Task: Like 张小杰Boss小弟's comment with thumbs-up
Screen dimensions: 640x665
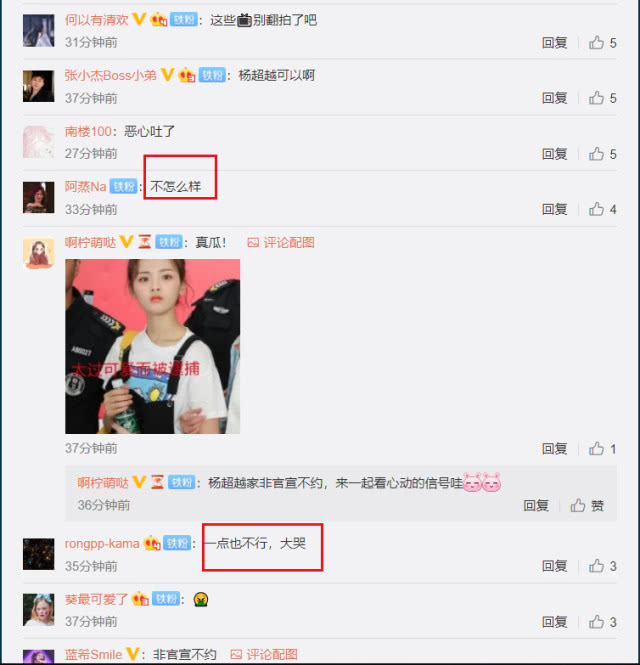Action: click(602, 98)
